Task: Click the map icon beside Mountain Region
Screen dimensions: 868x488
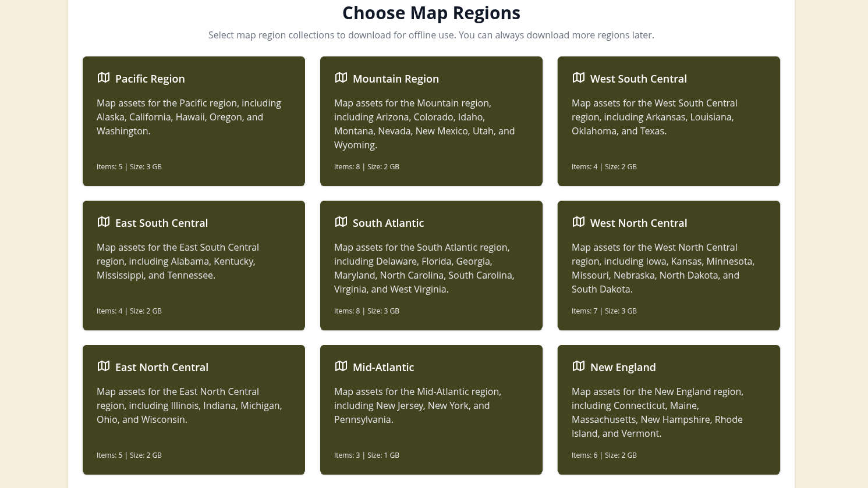Action: (x=341, y=77)
